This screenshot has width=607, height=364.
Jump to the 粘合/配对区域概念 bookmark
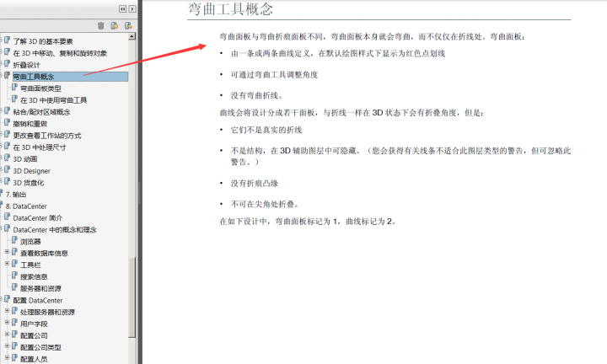42,112
